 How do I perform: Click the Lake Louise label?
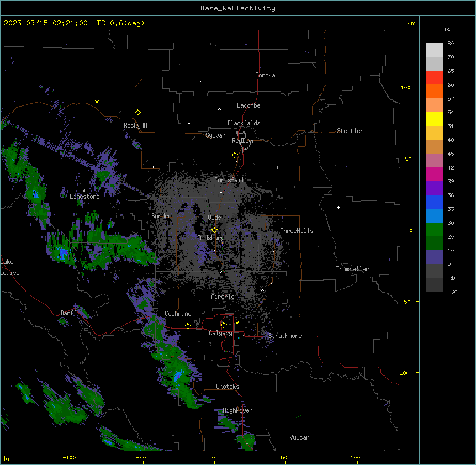[x=10, y=267]
